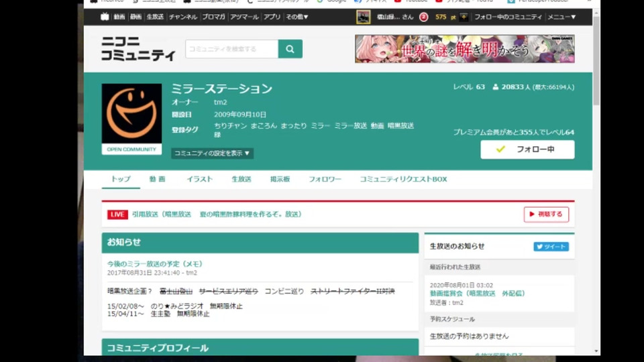Image resolution: width=644 pixels, height=362 pixels.
Task: Go to チャンネル in the top bar
Action: pyautogui.click(x=182, y=17)
